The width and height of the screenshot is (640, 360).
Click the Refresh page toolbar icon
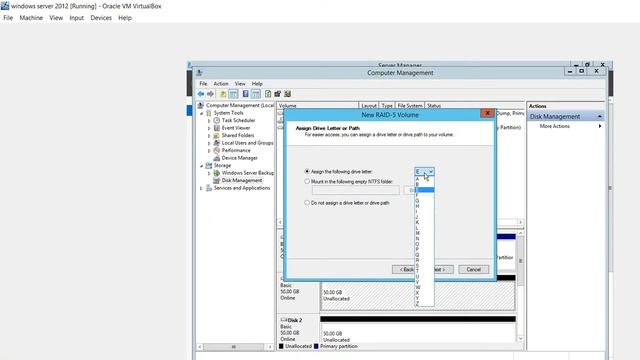(268, 94)
